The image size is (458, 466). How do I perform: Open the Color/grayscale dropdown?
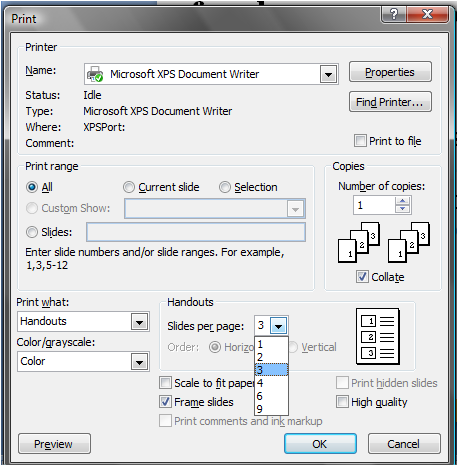click(139, 362)
